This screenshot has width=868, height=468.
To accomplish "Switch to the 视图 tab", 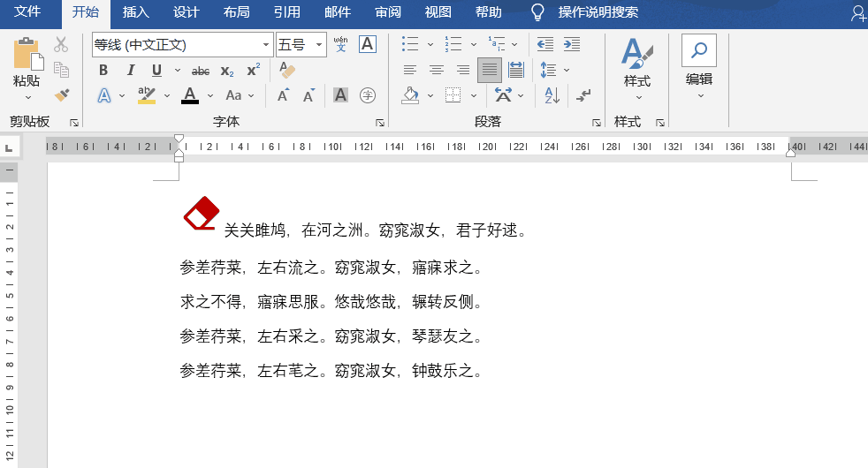I will [x=438, y=12].
